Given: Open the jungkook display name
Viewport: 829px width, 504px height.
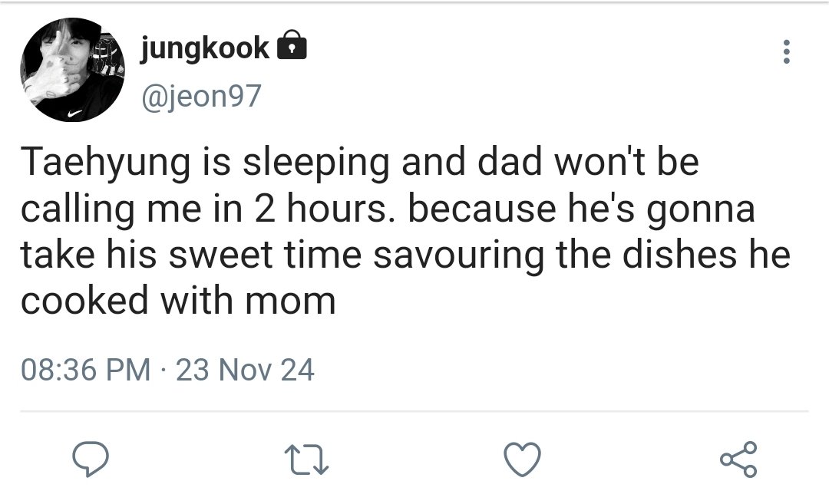Looking at the screenshot, I should (205, 48).
